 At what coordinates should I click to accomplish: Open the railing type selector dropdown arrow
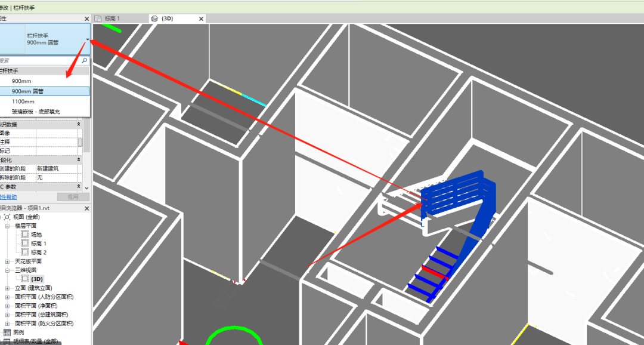88,39
